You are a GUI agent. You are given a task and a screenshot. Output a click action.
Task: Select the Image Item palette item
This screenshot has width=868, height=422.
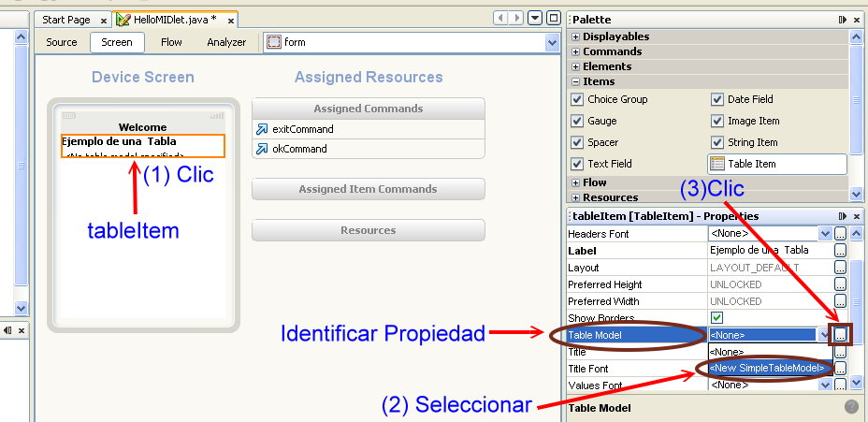point(745,121)
